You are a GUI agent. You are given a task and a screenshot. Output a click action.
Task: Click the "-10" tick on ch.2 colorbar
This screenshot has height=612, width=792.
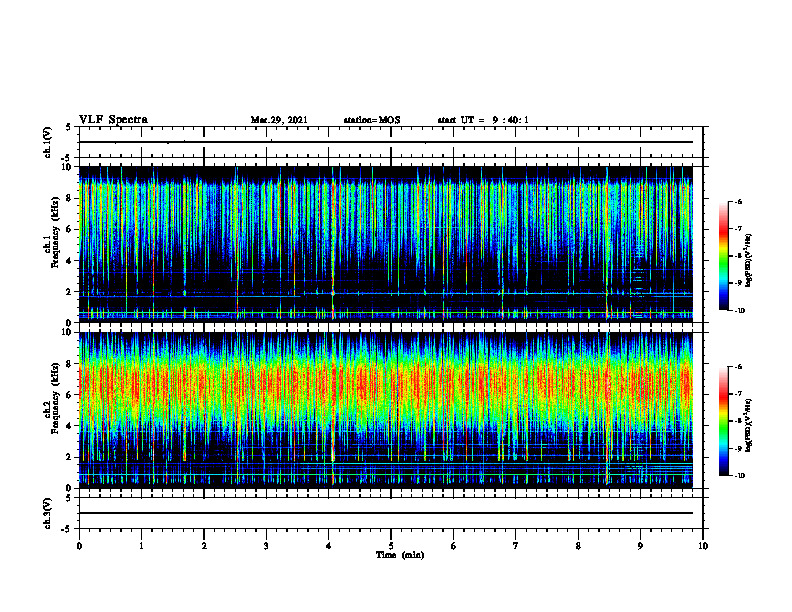click(739, 476)
